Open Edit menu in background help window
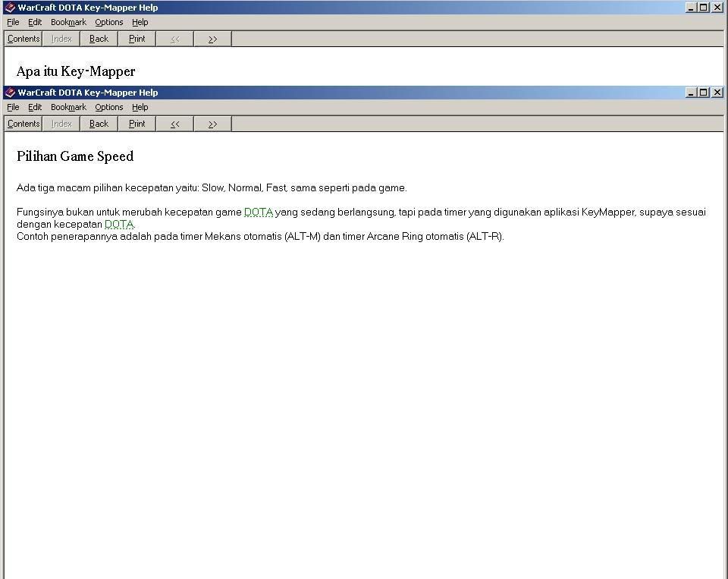728x579 pixels. [35, 22]
